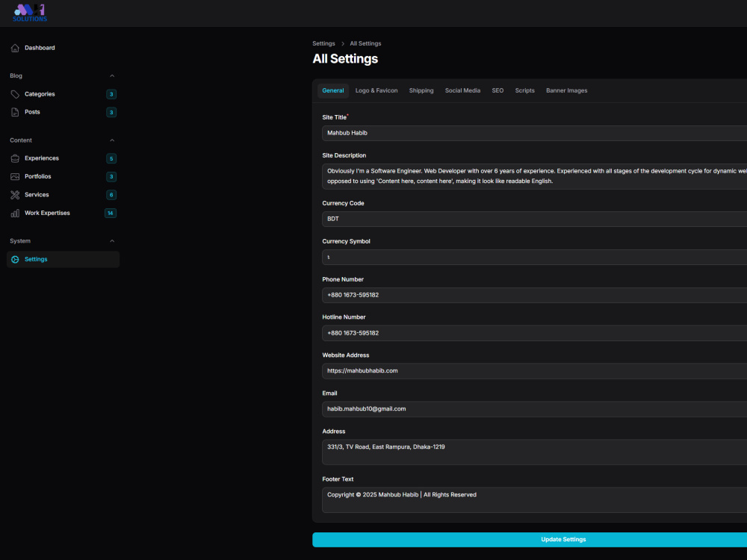Click the Portfolios count badge

111,177
